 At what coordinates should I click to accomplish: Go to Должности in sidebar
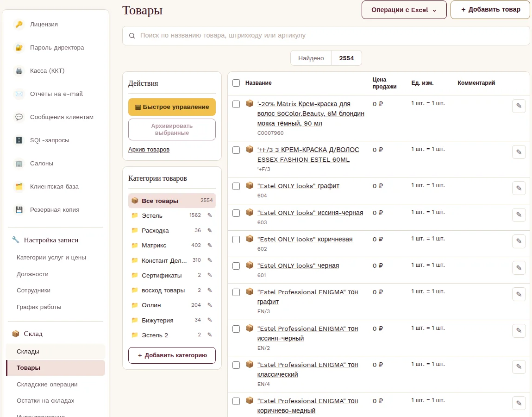click(x=32, y=274)
